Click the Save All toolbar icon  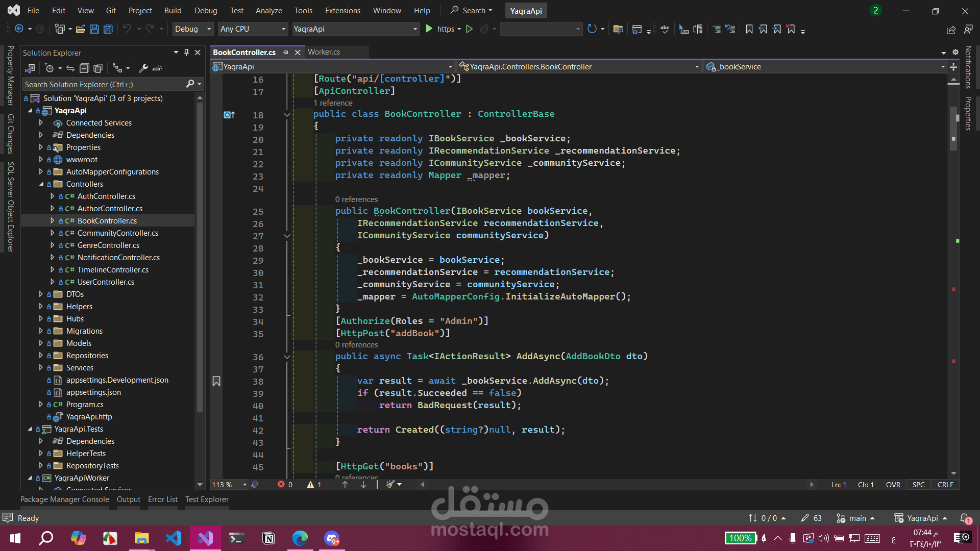(x=108, y=29)
